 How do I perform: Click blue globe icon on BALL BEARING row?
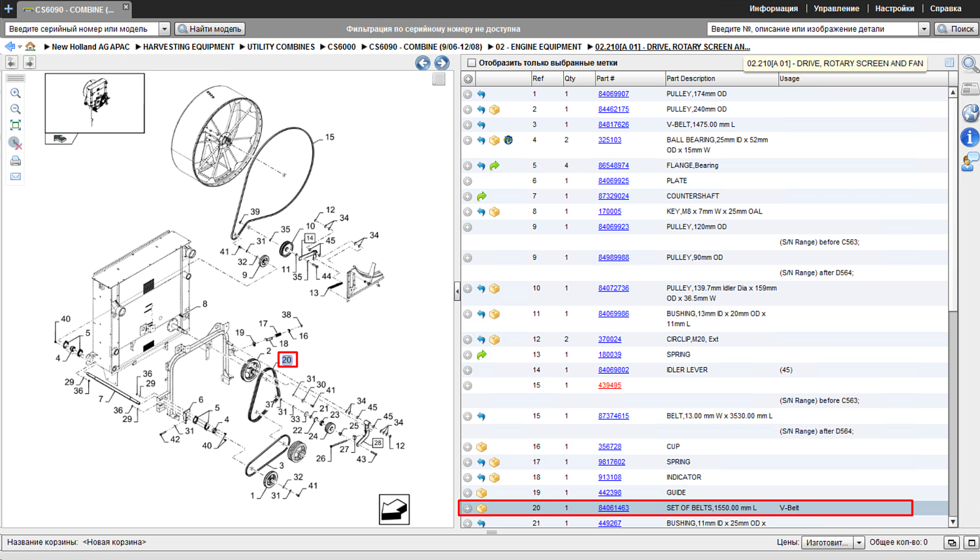[x=508, y=140]
